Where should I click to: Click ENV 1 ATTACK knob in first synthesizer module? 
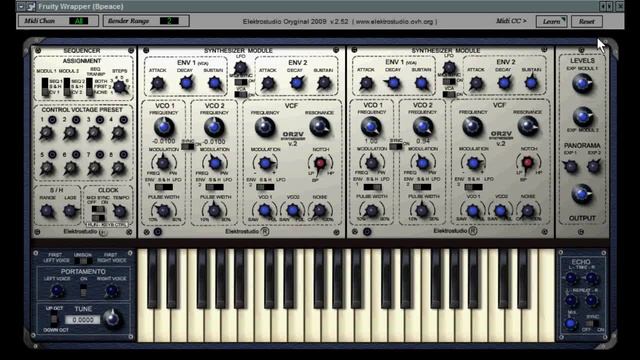[158, 83]
